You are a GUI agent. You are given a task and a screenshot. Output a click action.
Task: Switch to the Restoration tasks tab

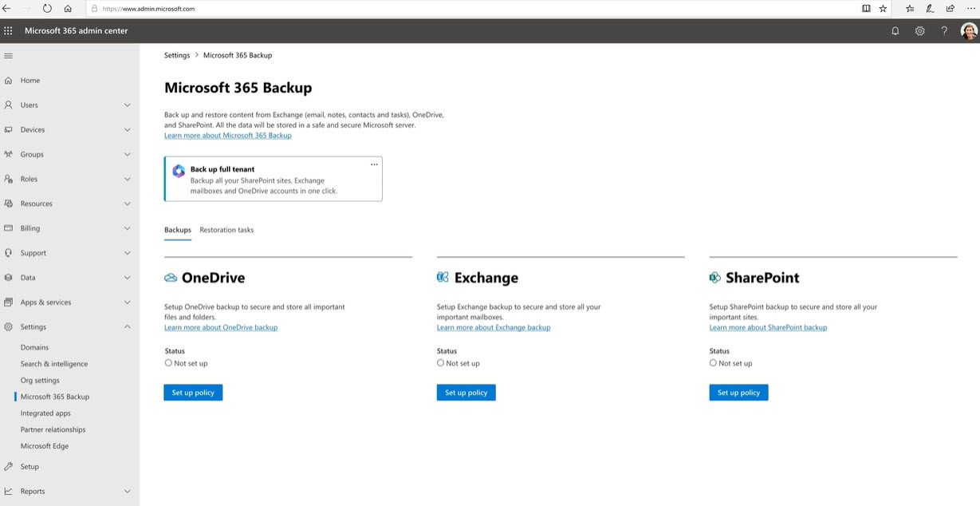tap(226, 230)
